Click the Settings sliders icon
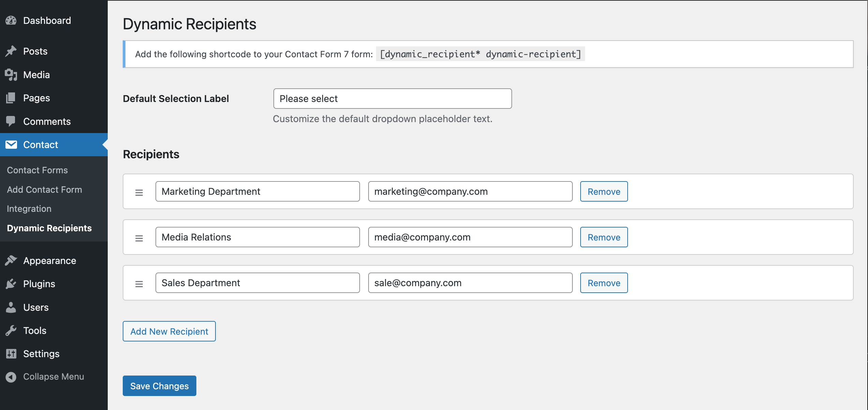Screen dimensions: 868x410 tap(11, 354)
